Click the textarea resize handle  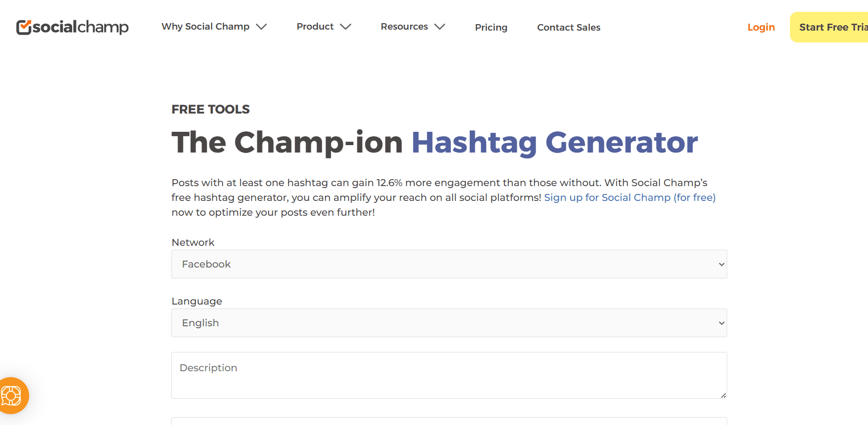pos(723,395)
